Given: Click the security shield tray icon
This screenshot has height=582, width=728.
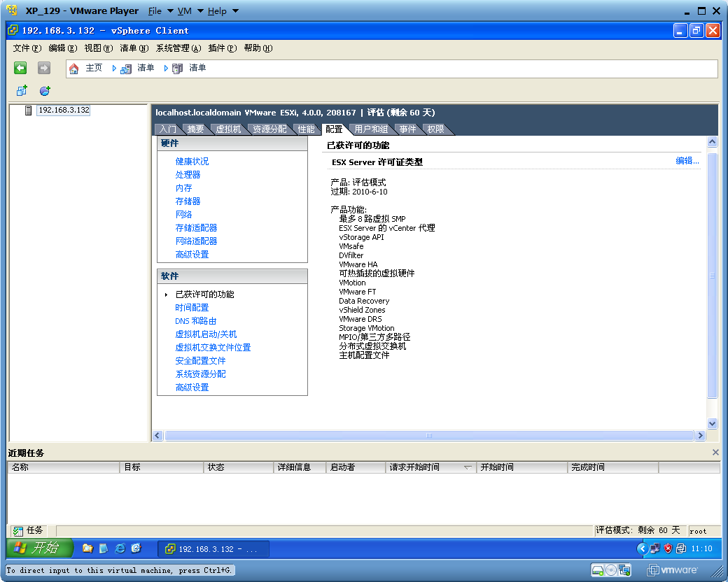Looking at the screenshot, I should click(668, 548).
